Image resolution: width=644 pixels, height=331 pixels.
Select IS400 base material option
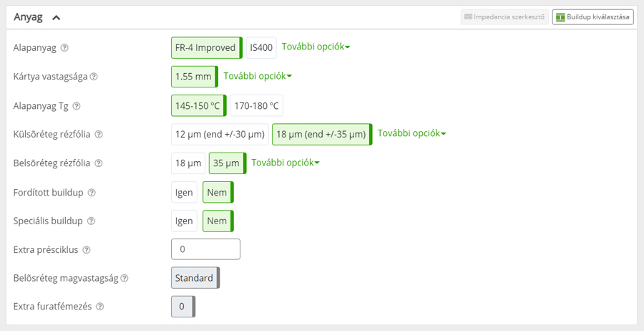coord(261,48)
